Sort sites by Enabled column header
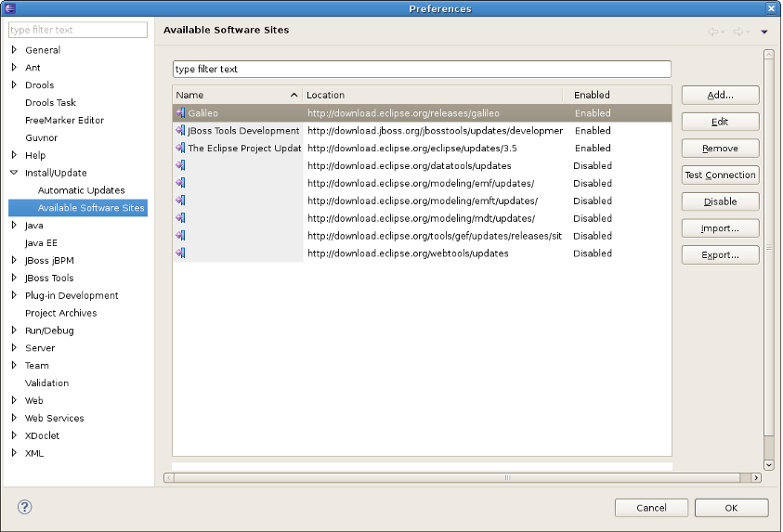This screenshot has width=783, height=532. click(618, 95)
